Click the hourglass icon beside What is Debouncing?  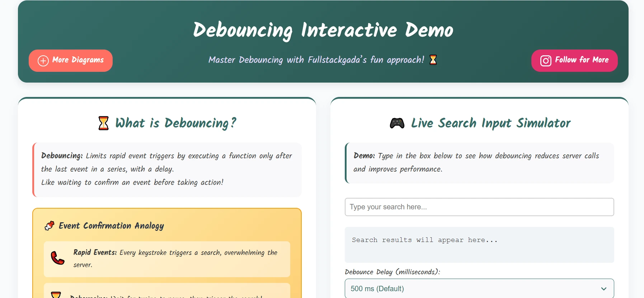click(x=103, y=123)
